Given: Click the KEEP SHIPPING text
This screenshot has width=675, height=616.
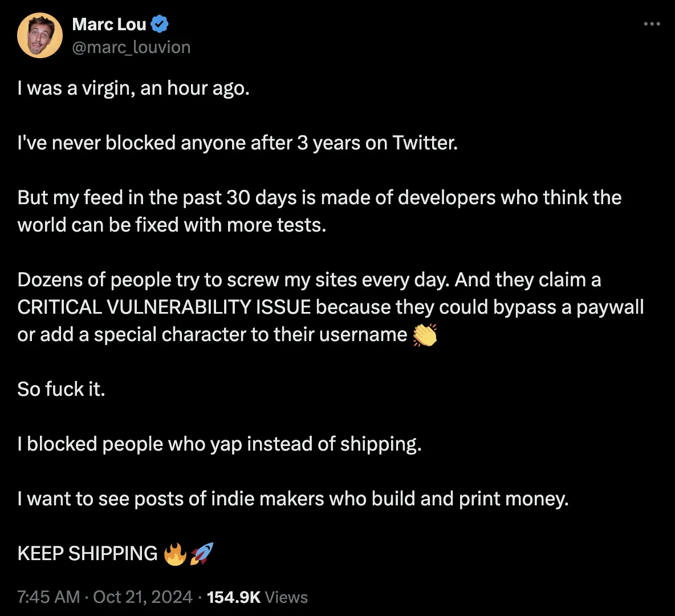Looking at the screenshot, I should 87,553.
